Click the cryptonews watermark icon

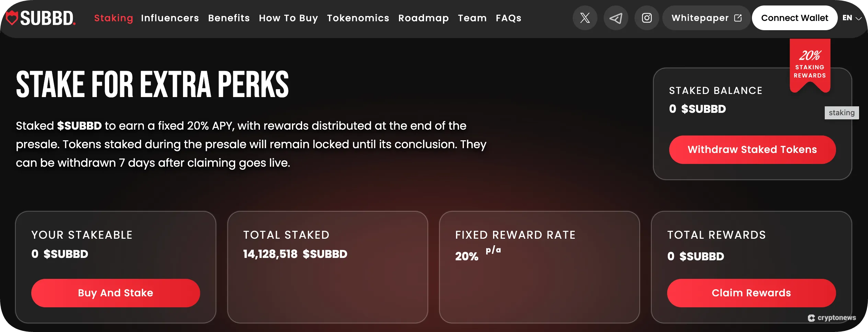click(x=811, y=318)
